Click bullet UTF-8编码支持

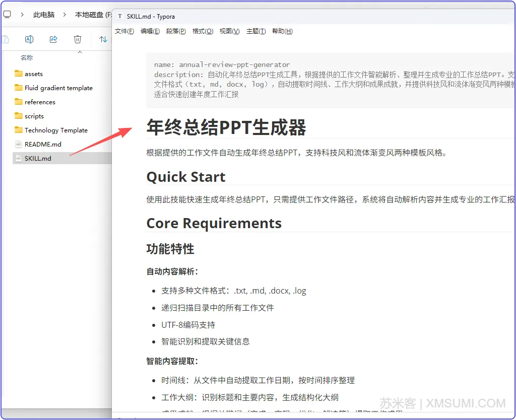coord(188,325)
